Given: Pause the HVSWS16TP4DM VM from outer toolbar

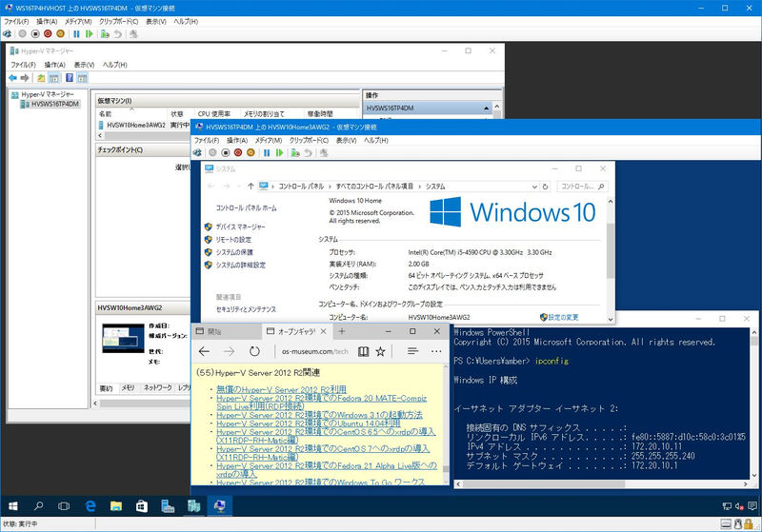Looking at the screenshot, I should [76, 34].
